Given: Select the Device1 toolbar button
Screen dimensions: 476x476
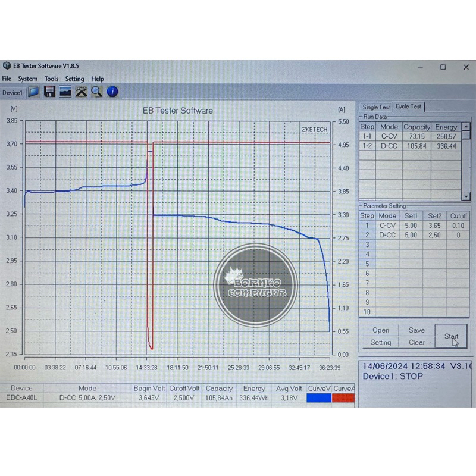Looking at the screenshot, I should coord(12,92).
